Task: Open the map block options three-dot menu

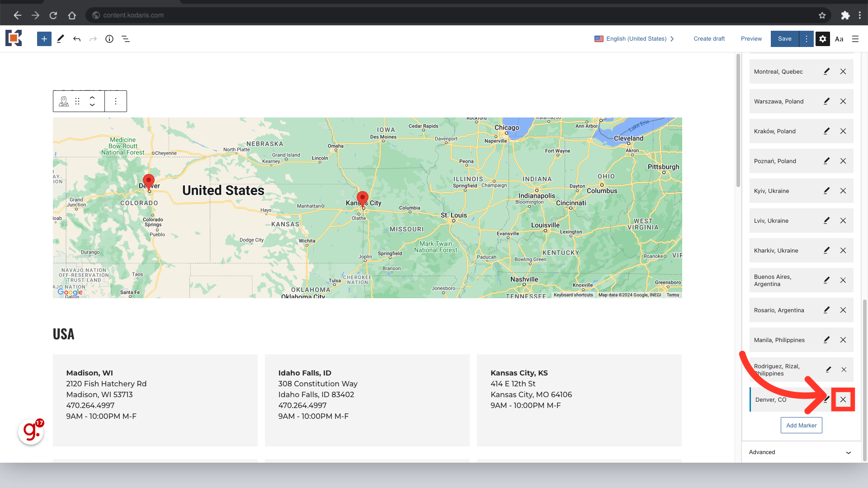Action: (x=116, y=101)
